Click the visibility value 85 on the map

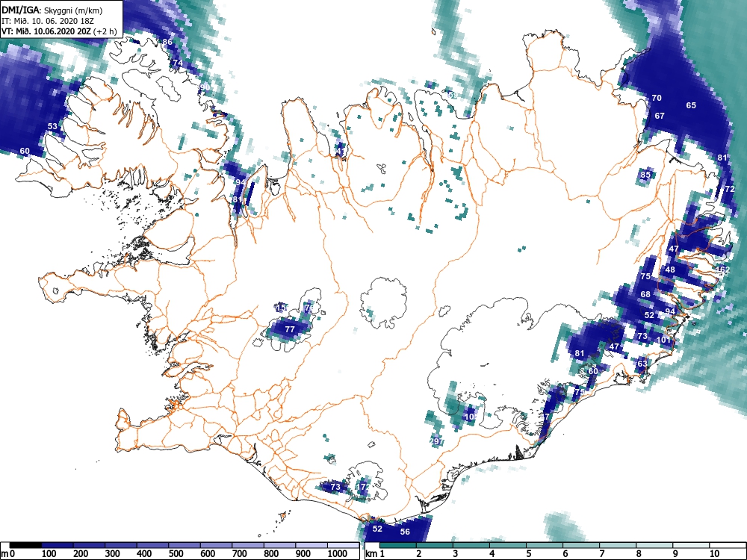click(x=645, y=175)
